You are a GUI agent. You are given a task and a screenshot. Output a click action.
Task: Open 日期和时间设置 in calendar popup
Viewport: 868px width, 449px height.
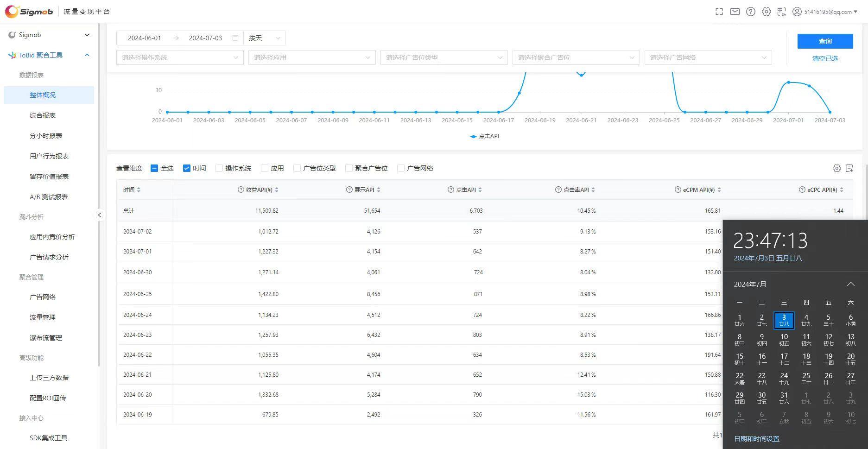point(756,439)
